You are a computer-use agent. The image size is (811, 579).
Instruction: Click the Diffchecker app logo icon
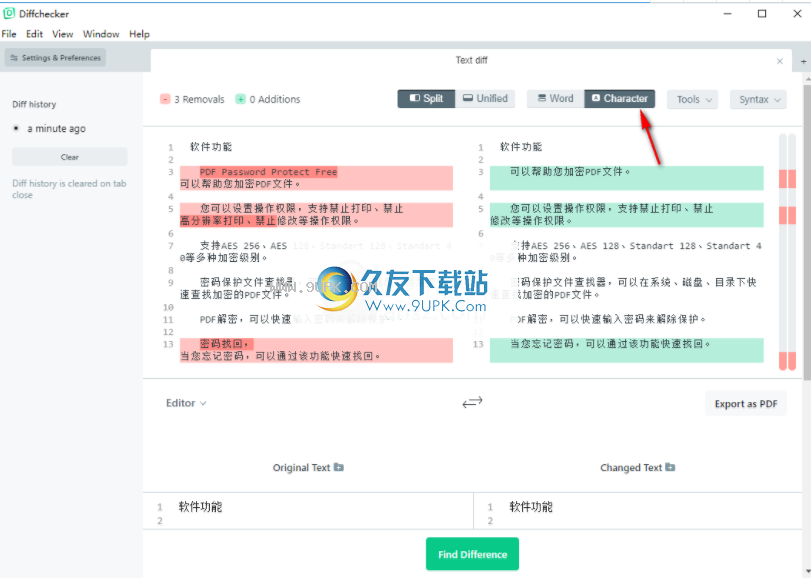pos(9,13)
